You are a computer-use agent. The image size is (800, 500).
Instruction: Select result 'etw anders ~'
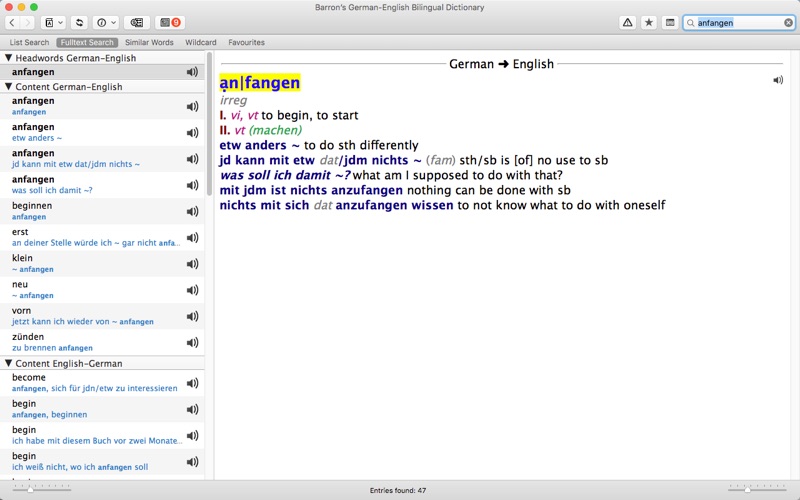coord(102,133)
